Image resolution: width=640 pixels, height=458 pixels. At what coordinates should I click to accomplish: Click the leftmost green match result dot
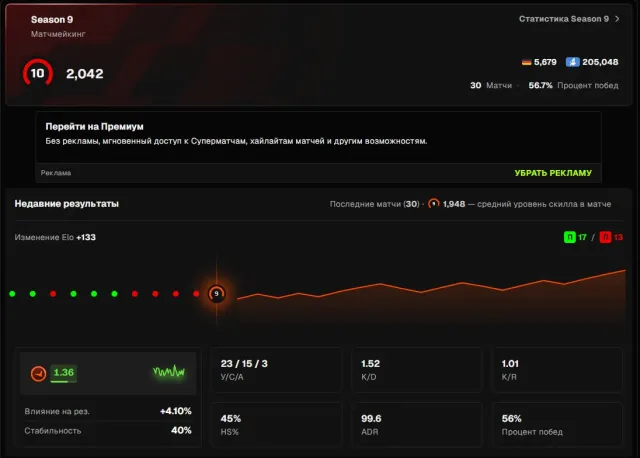tap(12, 293)
